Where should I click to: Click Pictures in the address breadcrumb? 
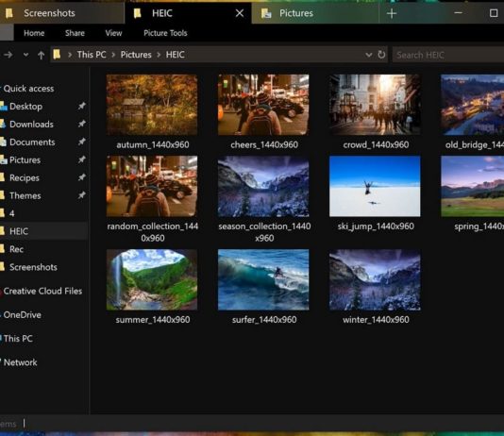tap(136, 55)
